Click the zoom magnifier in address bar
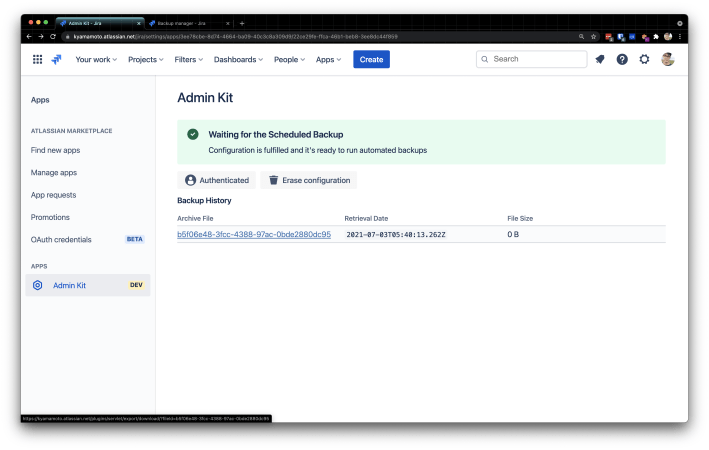Image resolution: width=709 pixels, height=450 pixels. 581,37
